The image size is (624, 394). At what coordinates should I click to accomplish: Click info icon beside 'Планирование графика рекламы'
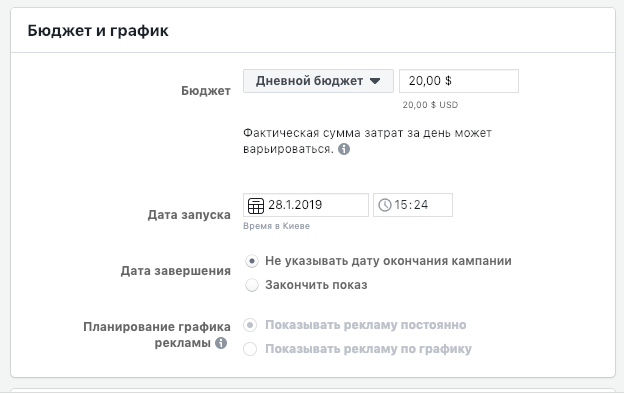click(x=221, y=343)
